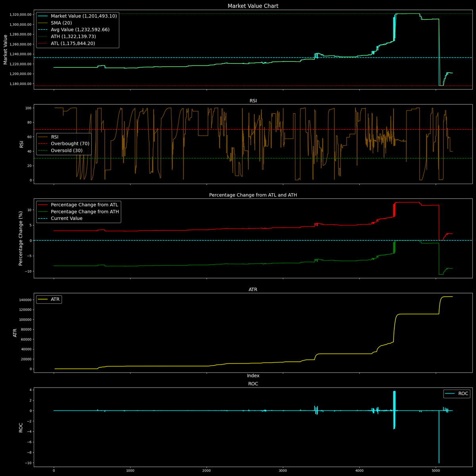This screenshot has height=476, width=476.
Task: Click the 20000 tick on the ATR axis
Action: (x=27, y=359)
